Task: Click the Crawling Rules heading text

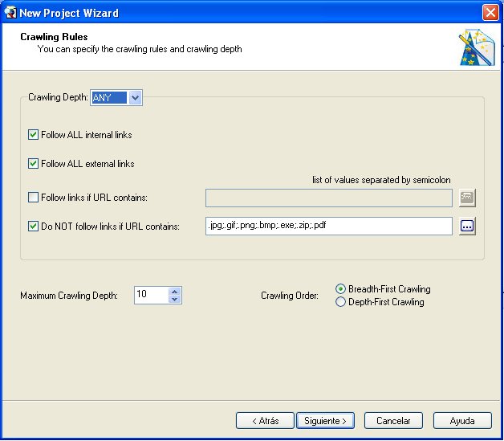Action: click(54, 37)
